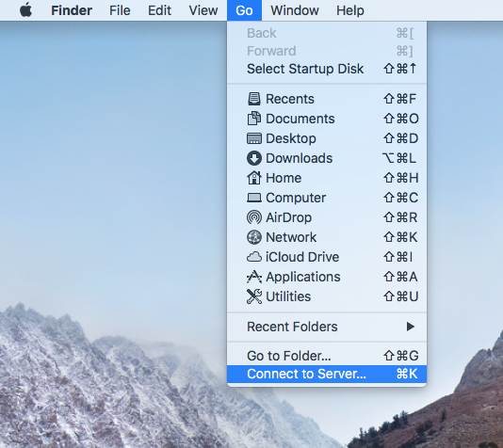This screenshot has height=448, width=503.
Task: Click the Computer laptop icon
Action: click(254, 198)
